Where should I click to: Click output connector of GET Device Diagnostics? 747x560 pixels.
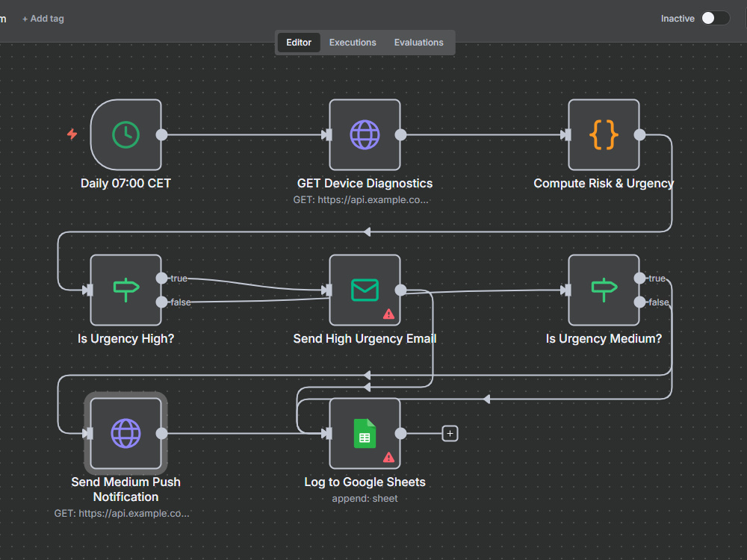[401, 134]
